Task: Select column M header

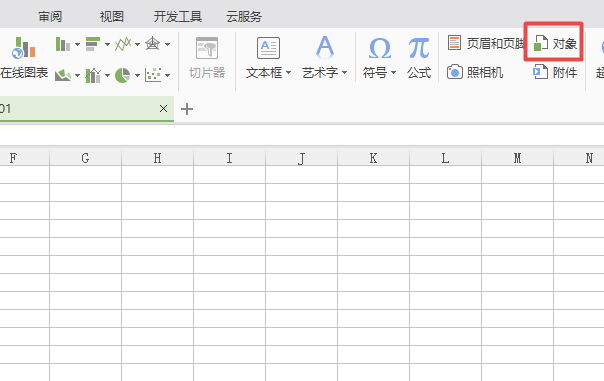Action: (518, 158)
